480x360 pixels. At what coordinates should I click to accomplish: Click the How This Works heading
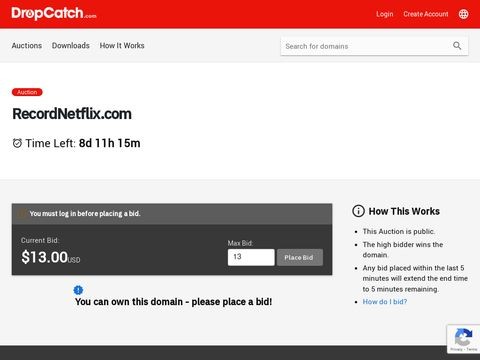tap(404, 211)
